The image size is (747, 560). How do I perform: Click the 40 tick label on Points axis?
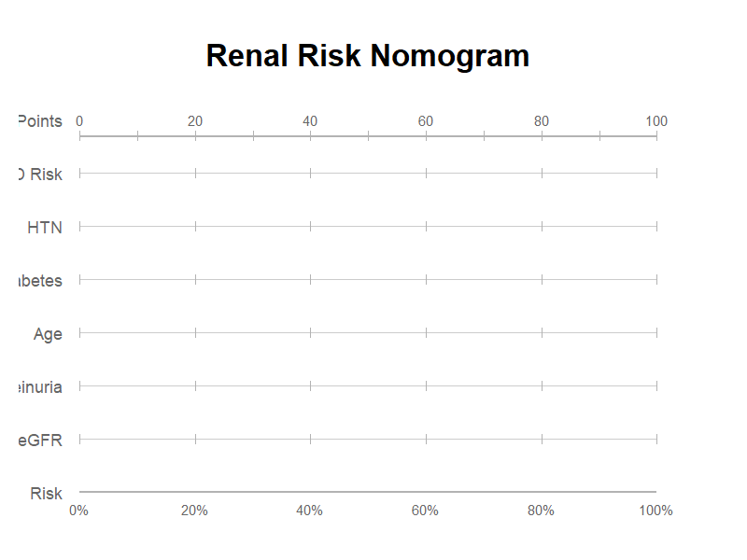[310, 121]
